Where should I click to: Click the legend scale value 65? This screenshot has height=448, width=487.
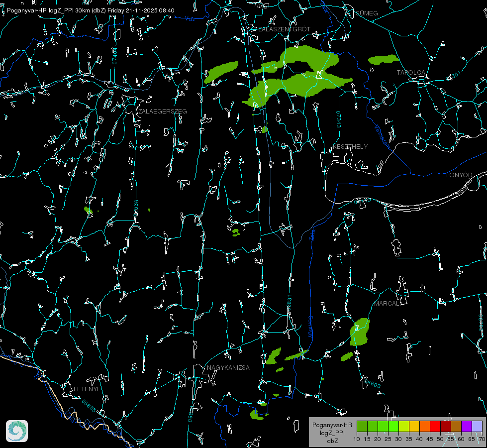472,439
